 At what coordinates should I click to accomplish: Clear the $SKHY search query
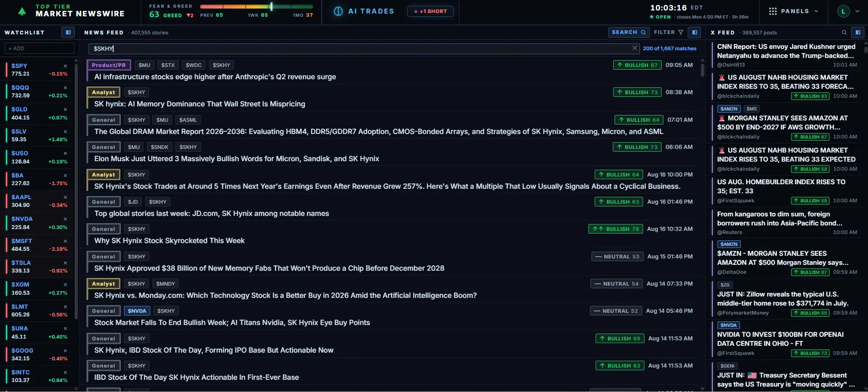click(634, 48)
